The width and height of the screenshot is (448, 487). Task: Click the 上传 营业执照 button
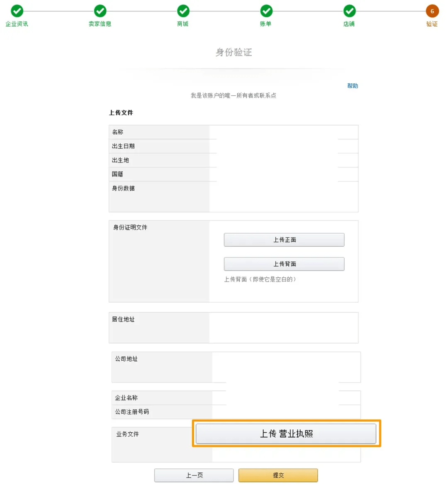click(x=286, y=434)
